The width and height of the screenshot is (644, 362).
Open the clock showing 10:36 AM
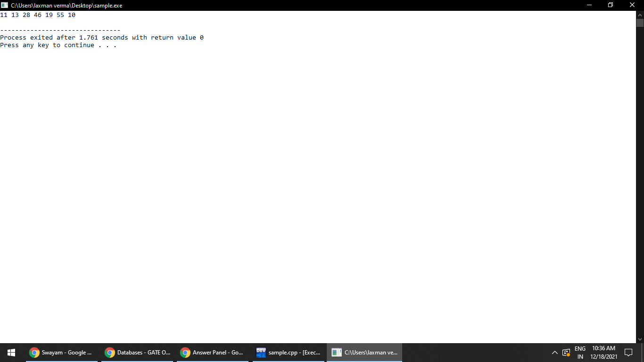click(604, 353)
